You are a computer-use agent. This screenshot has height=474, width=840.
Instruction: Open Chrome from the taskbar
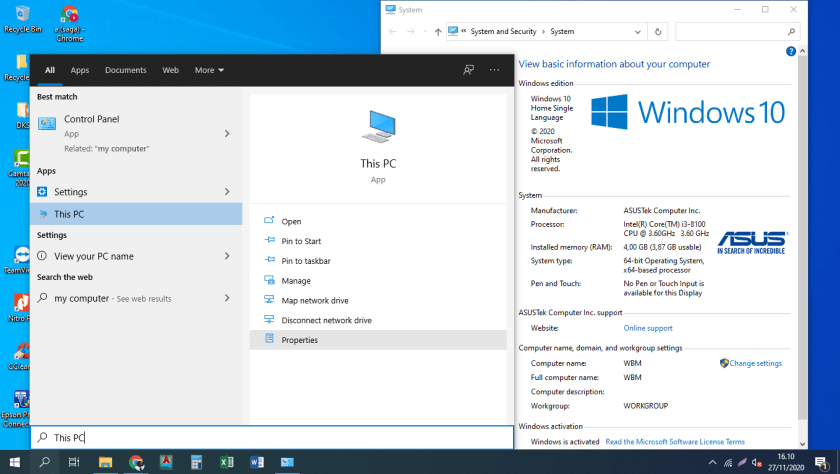click(x=136, y=462)
